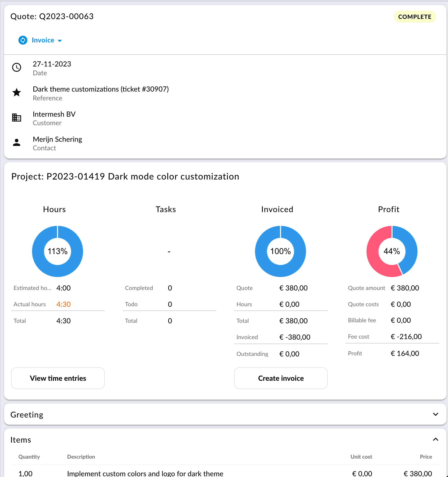Click the person icon for Contact
The width and height of the screenshot is (448, 477).
(x=17, y=143)
